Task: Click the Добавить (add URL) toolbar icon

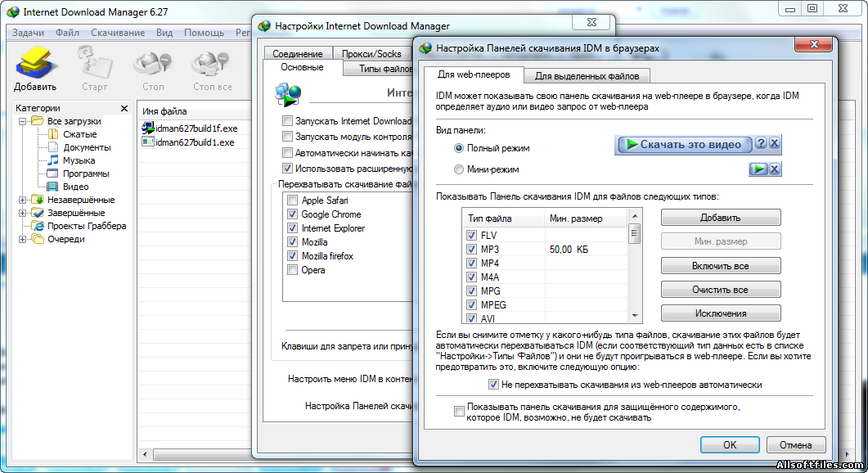Action: [35, 62]
